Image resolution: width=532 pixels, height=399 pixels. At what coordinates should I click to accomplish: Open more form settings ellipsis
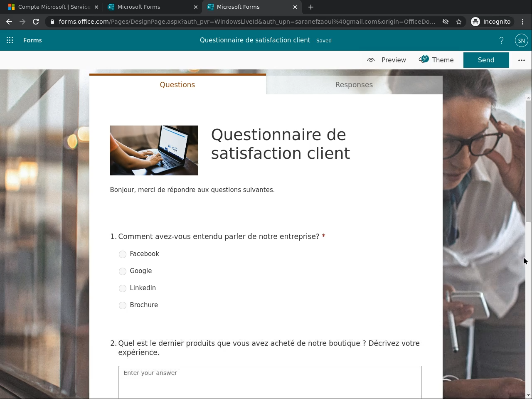522,60
